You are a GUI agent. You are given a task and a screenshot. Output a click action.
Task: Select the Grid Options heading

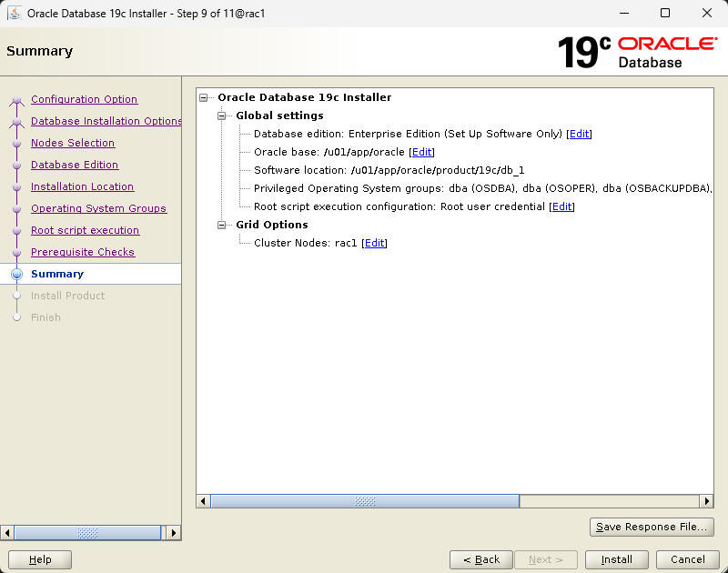click(271, 225)
